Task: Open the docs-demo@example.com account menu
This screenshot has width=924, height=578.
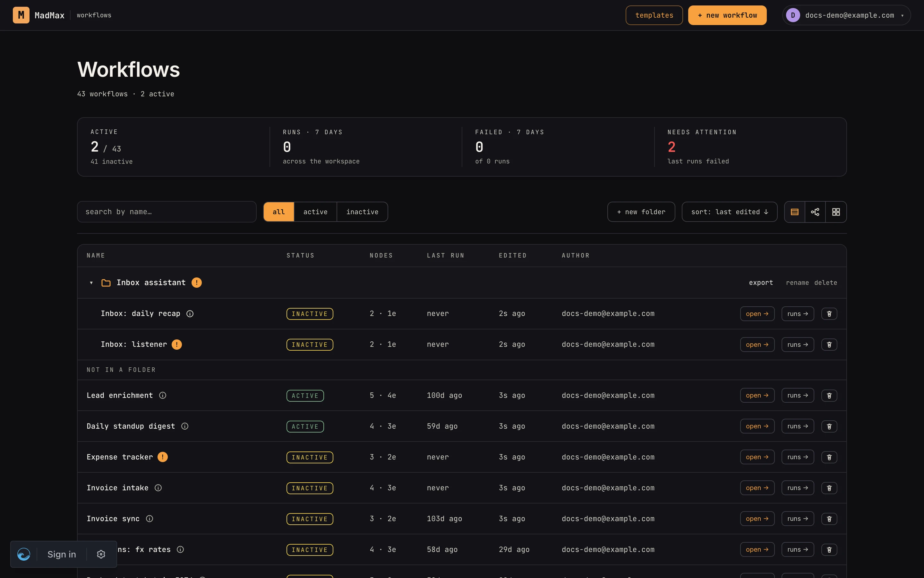Action: click(x=846, y=15)
